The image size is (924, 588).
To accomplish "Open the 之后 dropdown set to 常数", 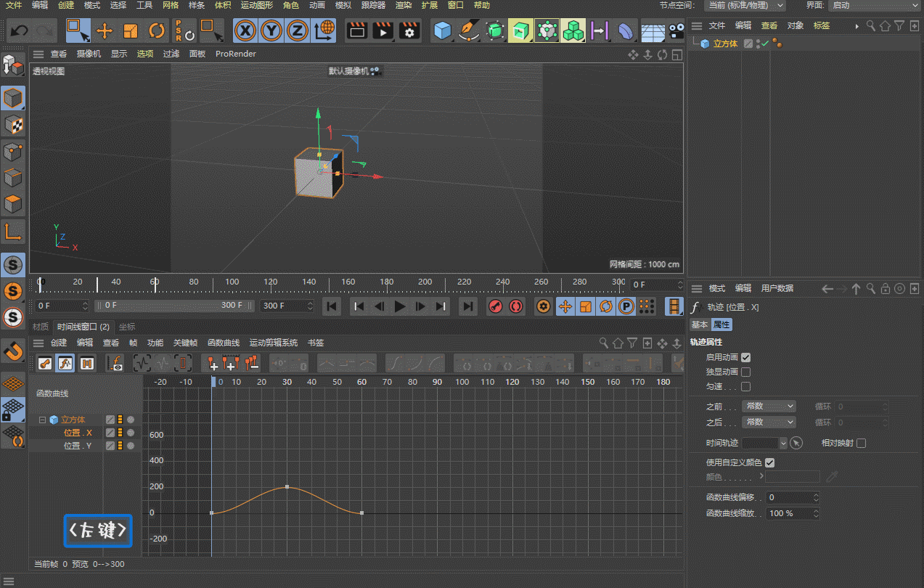I will (x=769, y=422).
